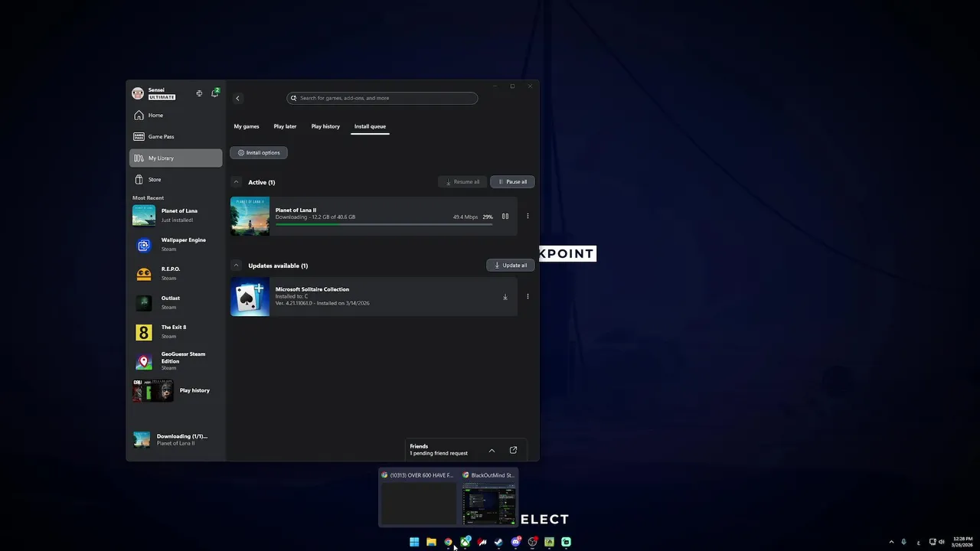Viewport: 980px width, 551px height.
Task: Open the notifications bell in Xbox app
Action: coord(215,93)
